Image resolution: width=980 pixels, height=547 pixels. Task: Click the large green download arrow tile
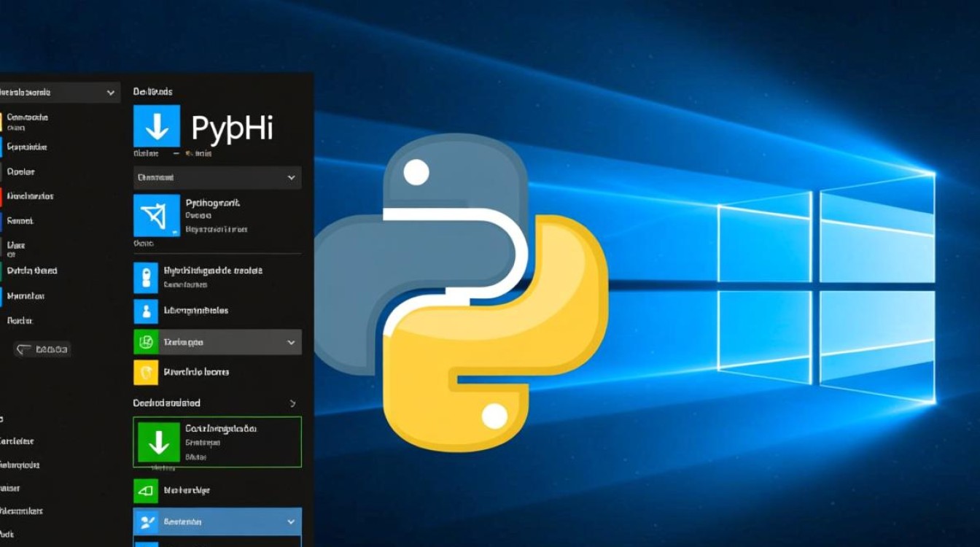[158, 441]
